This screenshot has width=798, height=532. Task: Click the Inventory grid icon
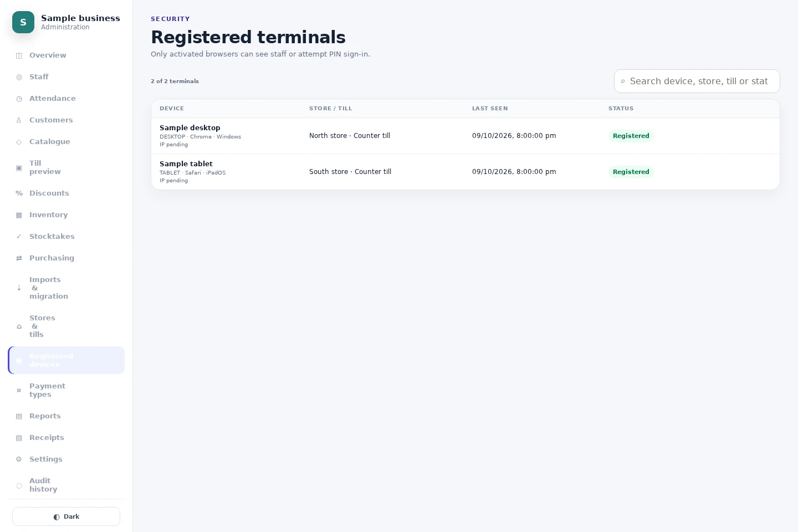[19, 215]
